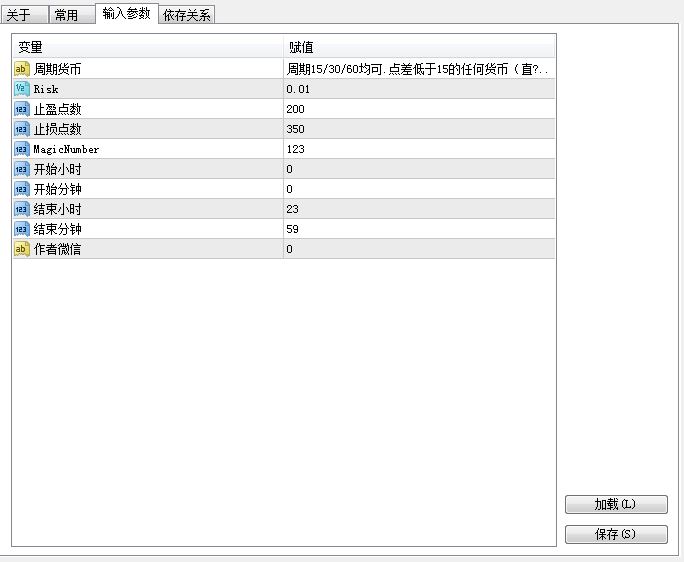
Task: Click the integer icon beside 止盈点数
Action: 22,109
